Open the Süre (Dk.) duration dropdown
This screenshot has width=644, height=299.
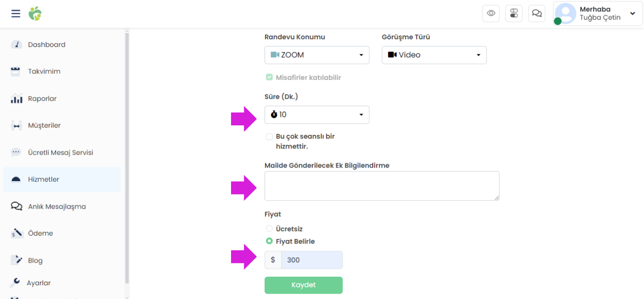pos(317,114)
